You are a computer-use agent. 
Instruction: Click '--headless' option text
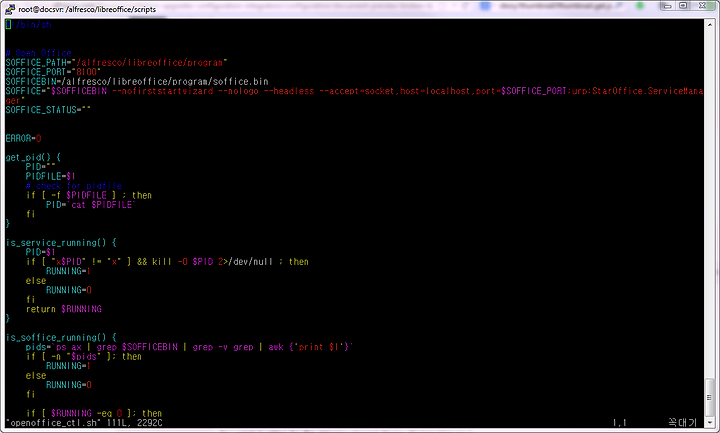(x=289, y=91)
